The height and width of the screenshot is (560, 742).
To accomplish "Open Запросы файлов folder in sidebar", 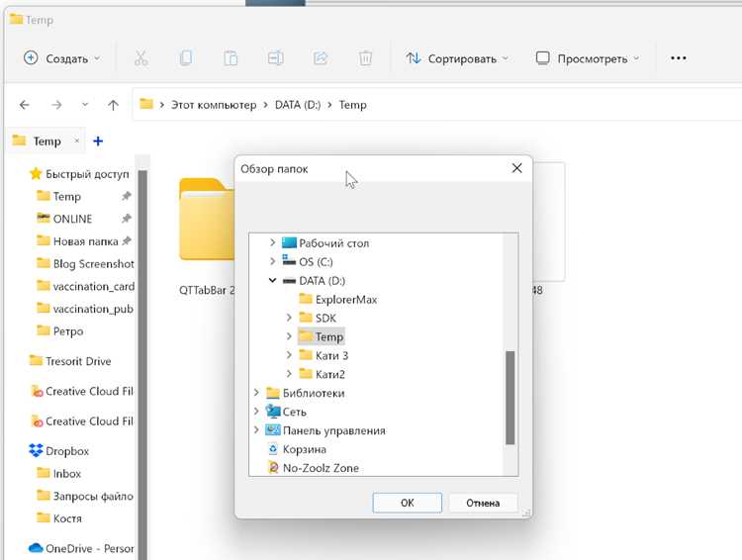I will tap(85, 496).
